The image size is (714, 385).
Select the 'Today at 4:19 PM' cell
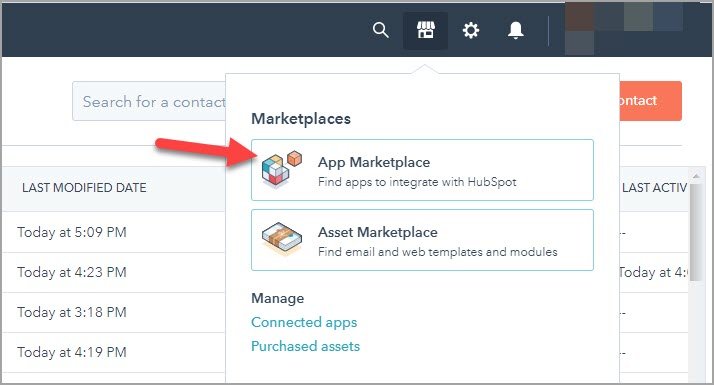pos(72,352)
